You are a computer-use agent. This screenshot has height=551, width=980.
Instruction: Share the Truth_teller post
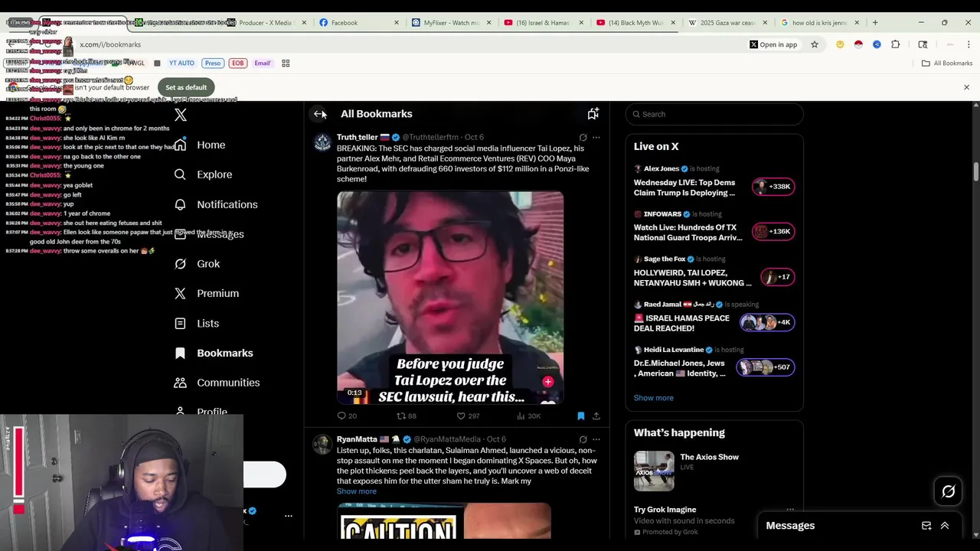596,416
